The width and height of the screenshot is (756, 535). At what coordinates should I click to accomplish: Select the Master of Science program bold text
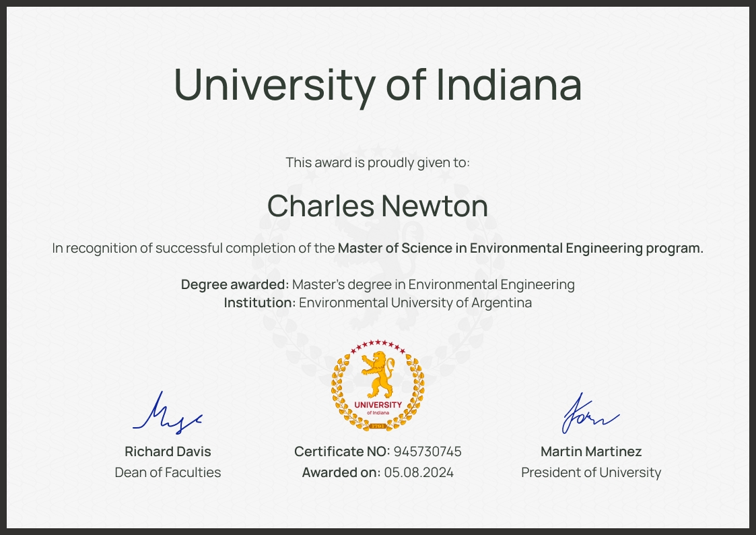coord(521,247)
